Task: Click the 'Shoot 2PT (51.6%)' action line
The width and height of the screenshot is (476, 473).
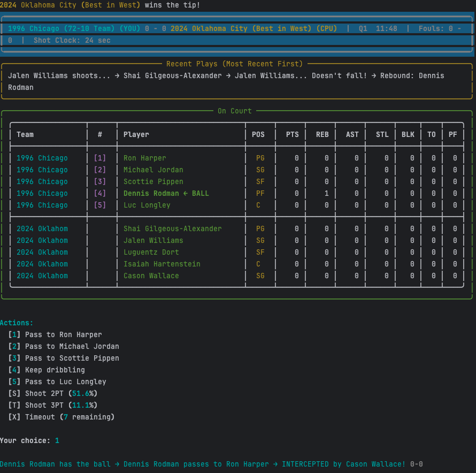Action: point(53,393)
